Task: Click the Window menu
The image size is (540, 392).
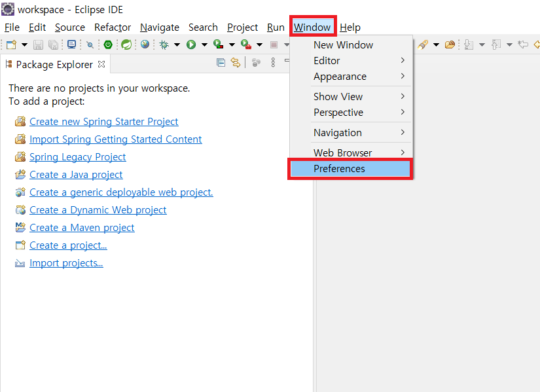Action: tap(312, 27)
